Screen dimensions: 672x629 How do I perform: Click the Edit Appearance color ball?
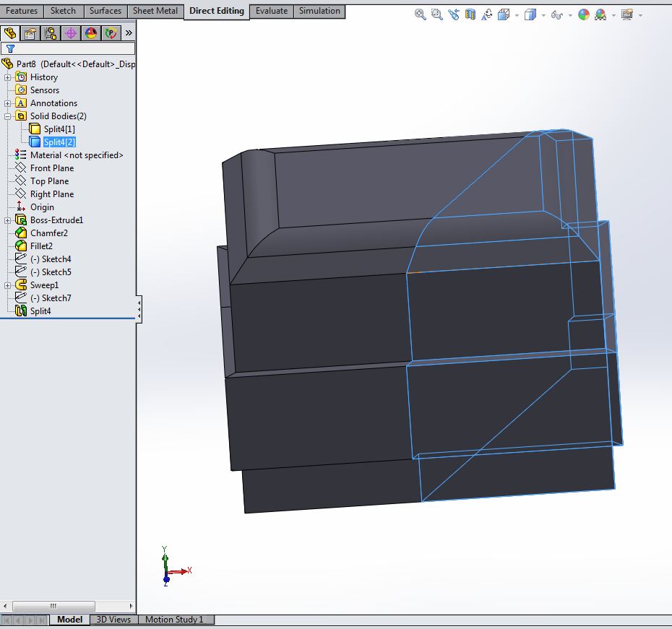[584, 14]
